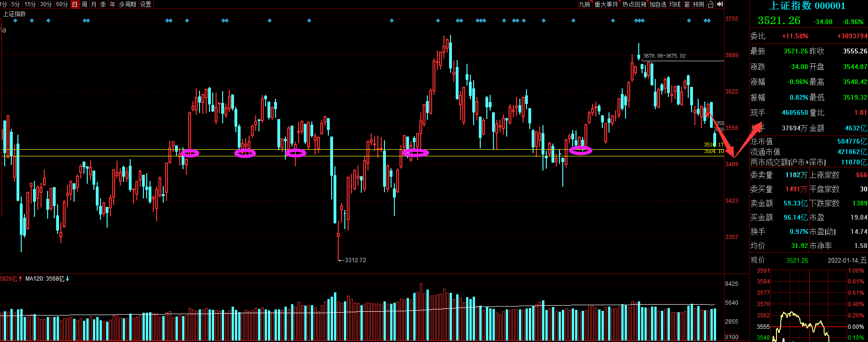Viewport: 868px width, 342px height.
Task: Open 设置 chart settings
Action: [146, 4]
